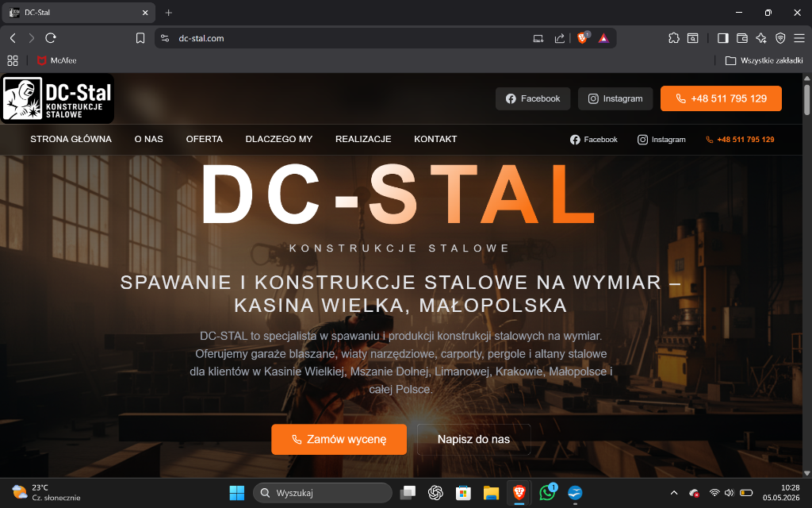Image resolution: width=812 pixels, height=508 pixels.
Task: Expand the hidden system tray icons chevron
Action: pyautogui.click(x=674, y=492)
